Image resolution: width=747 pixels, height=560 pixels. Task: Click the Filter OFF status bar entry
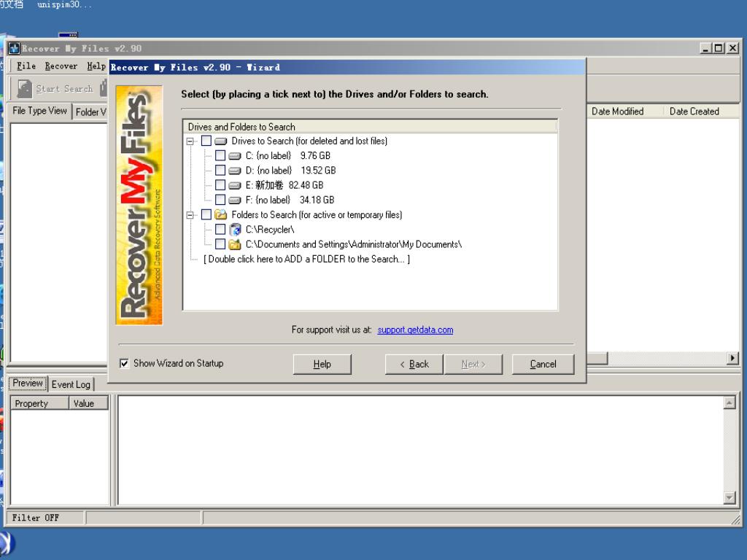46,518
